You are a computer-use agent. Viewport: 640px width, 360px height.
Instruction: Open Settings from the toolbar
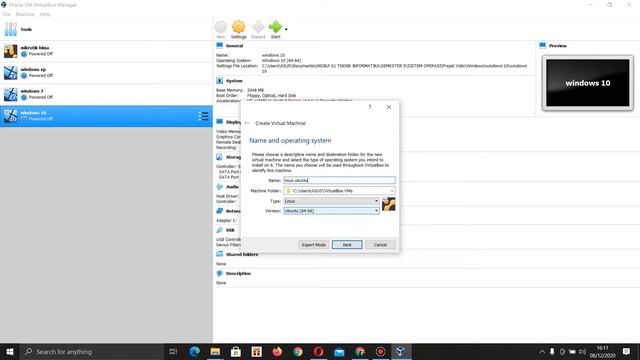coord(238,29)
